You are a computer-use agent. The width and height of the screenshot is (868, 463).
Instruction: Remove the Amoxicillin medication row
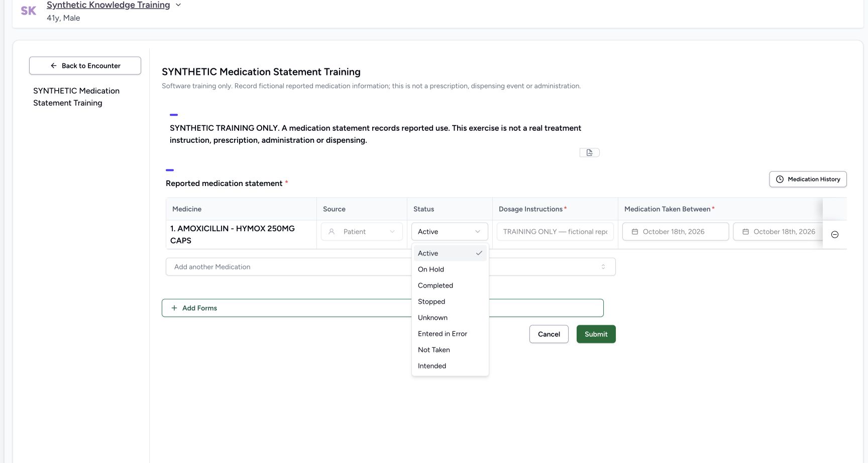pos(835,235)
